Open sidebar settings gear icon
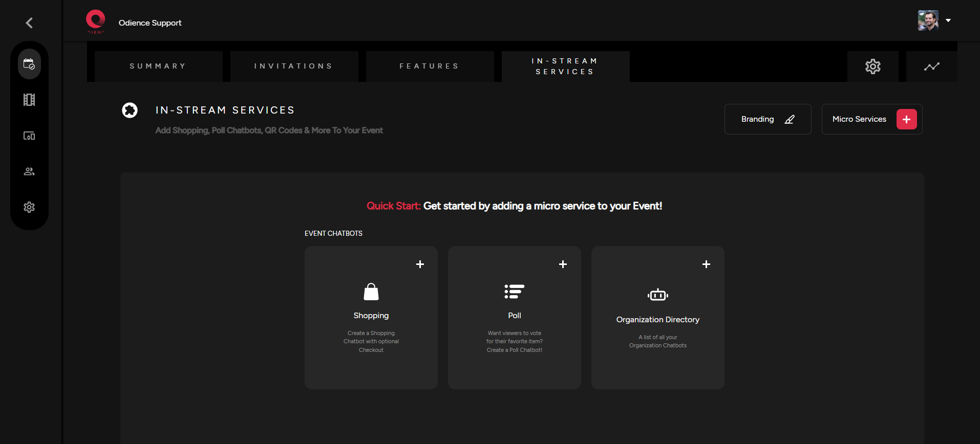Viewport: 980px width, 444px height. pos(29,207)
